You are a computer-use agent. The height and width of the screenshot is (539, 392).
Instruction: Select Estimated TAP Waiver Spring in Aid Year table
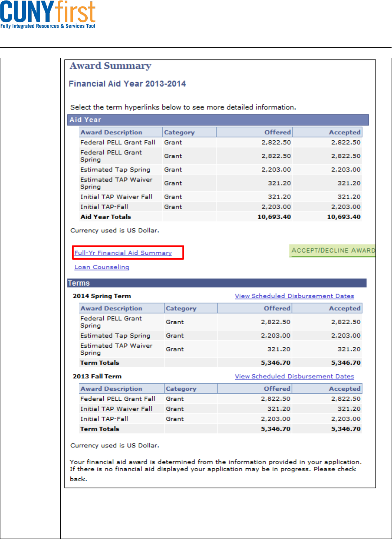116,183
